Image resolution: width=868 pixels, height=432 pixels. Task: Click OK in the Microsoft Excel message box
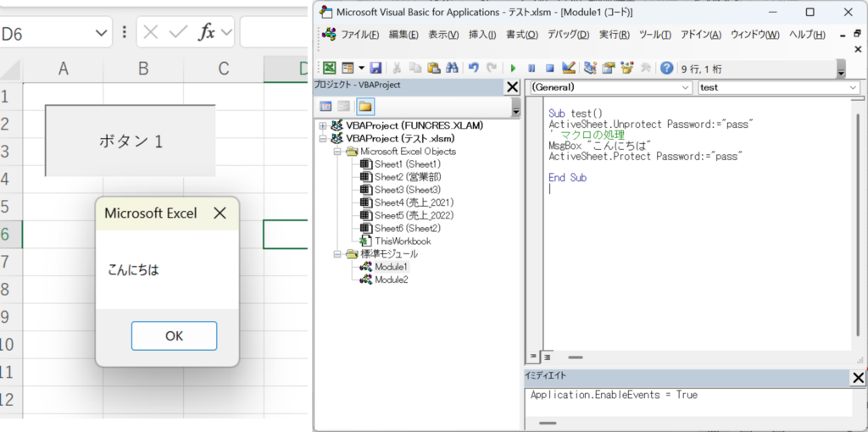pos(174,335)
